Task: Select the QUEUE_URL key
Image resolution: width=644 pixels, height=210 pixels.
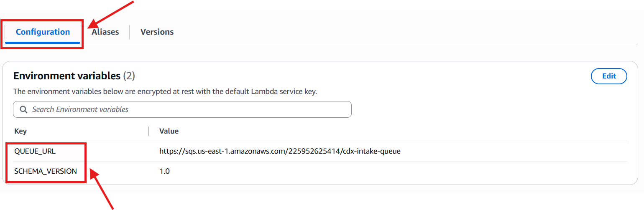Action: click(35, 151)
